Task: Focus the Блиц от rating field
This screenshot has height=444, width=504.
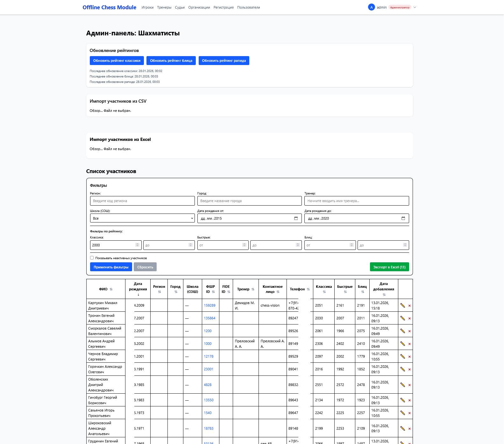Action: (x=330, y=245)
